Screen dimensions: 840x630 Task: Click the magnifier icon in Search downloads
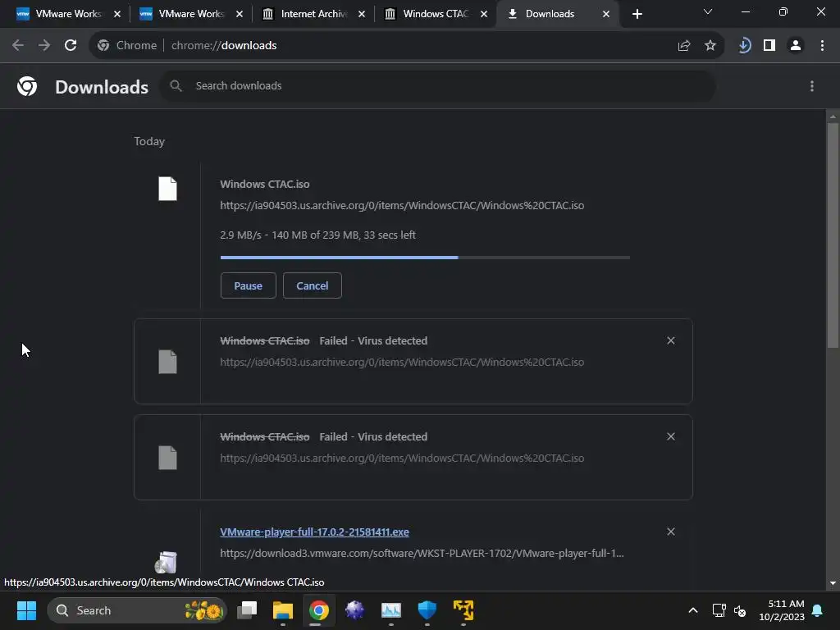point(176,85)
